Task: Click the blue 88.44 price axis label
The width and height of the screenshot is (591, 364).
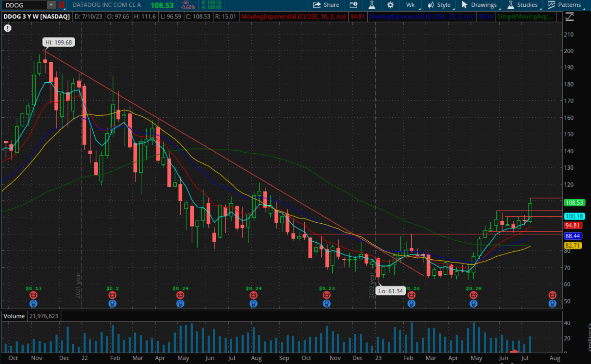Action: point(573,236)
